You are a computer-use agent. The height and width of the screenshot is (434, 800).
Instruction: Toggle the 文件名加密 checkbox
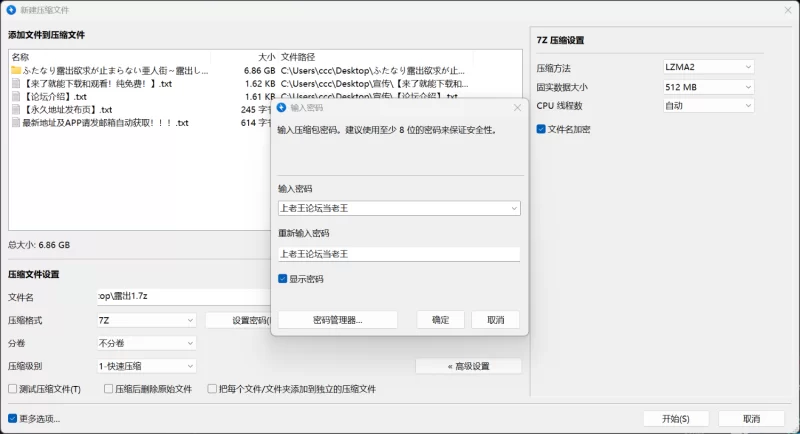(541, 129)
